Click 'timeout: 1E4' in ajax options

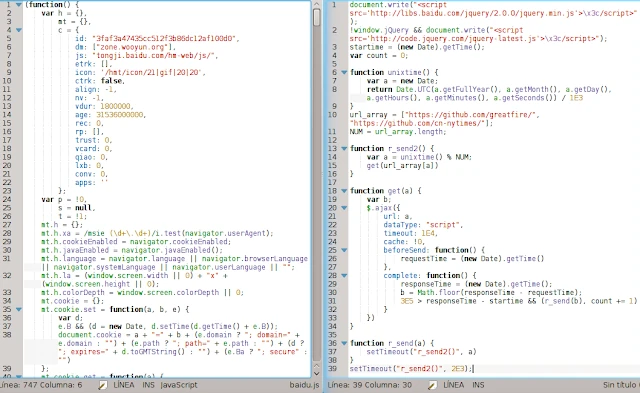point(410,233)
